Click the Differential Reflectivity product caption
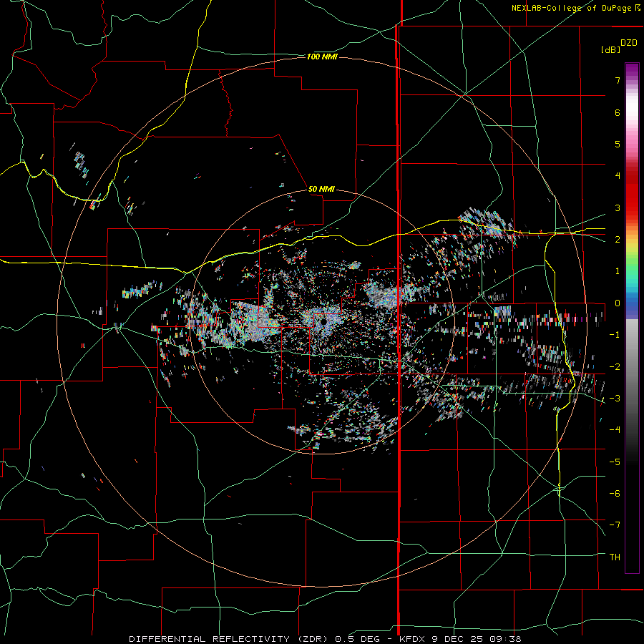644x644 pixels. pos(325,639)
